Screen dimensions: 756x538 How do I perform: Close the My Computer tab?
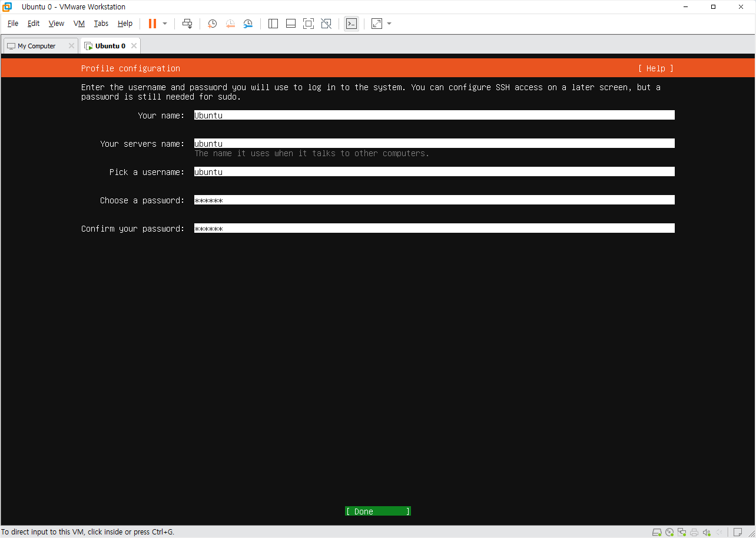coord(71,46)
